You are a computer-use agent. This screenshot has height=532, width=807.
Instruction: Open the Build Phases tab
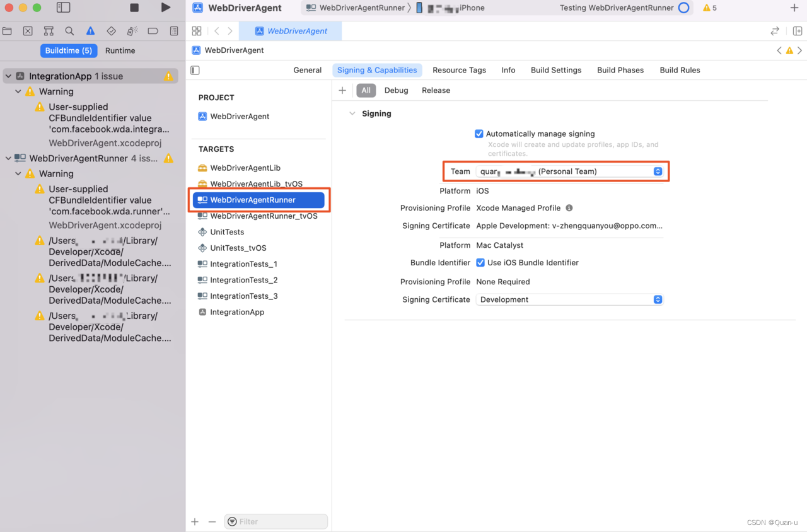click(x=620, y=70)
